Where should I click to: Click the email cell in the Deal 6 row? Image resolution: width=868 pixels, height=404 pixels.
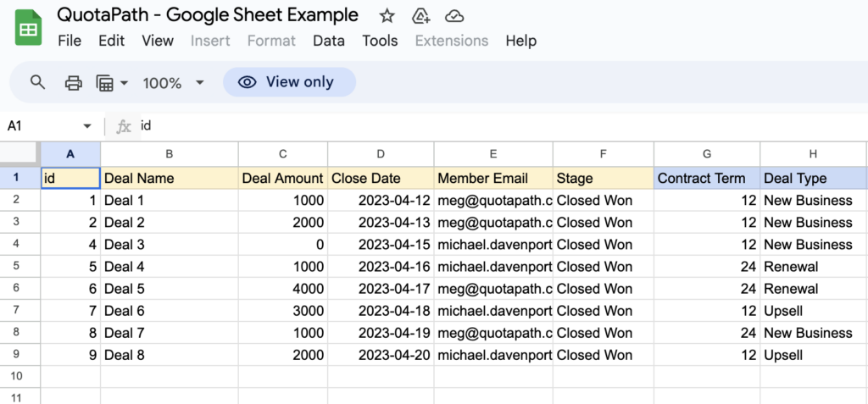[493, 311]
